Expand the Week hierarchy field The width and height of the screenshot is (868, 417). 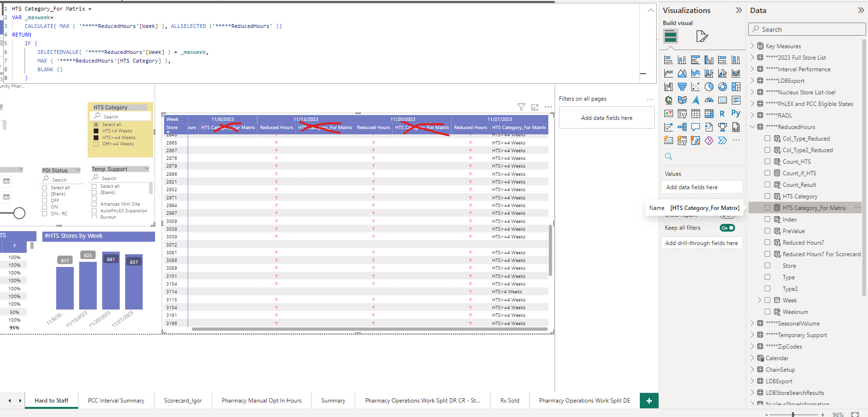[x=760, y=300]
